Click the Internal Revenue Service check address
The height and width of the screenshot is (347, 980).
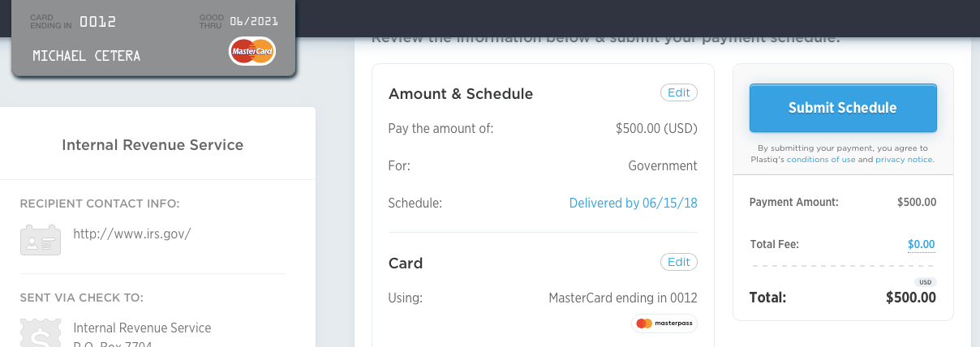click(x=142, y=328)
